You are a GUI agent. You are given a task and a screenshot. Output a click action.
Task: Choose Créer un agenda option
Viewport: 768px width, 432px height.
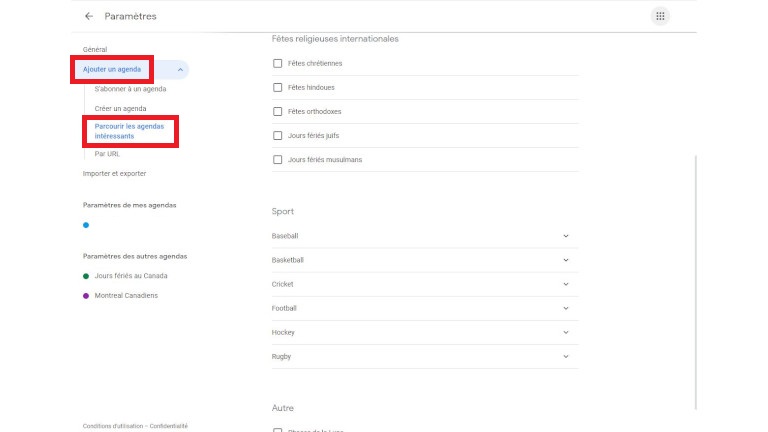coord(120,108)
